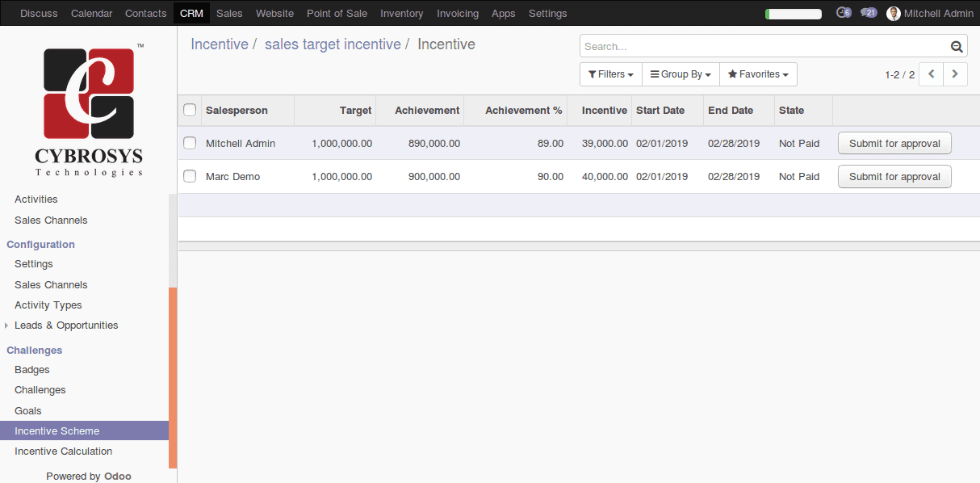
Task: Open Badges under Challenges
Action: click(x=32, y=369)
